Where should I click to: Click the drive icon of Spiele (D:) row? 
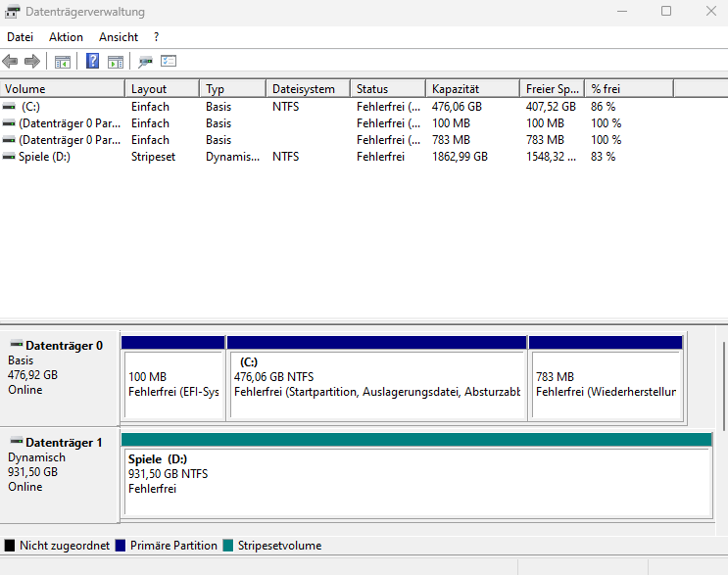tap(9, 157)
